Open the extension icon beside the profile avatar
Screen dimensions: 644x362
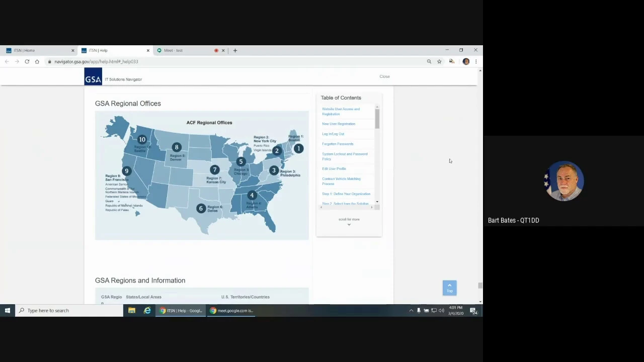point(452,61)
